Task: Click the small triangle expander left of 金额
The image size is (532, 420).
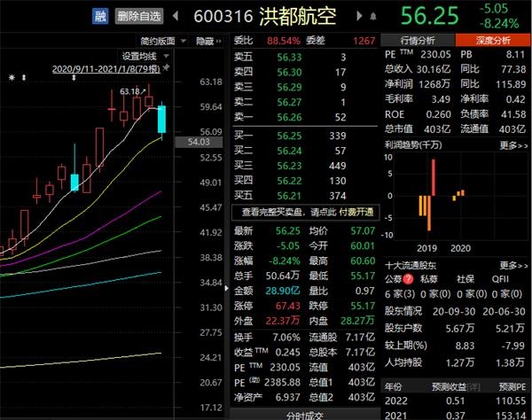Action: (226, 288)
